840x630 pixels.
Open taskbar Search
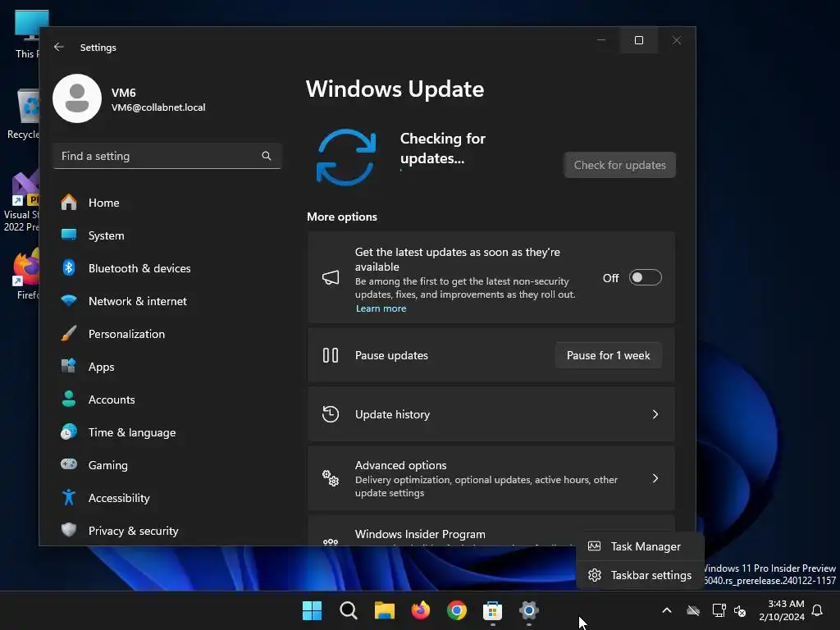[x=348, y=610]
